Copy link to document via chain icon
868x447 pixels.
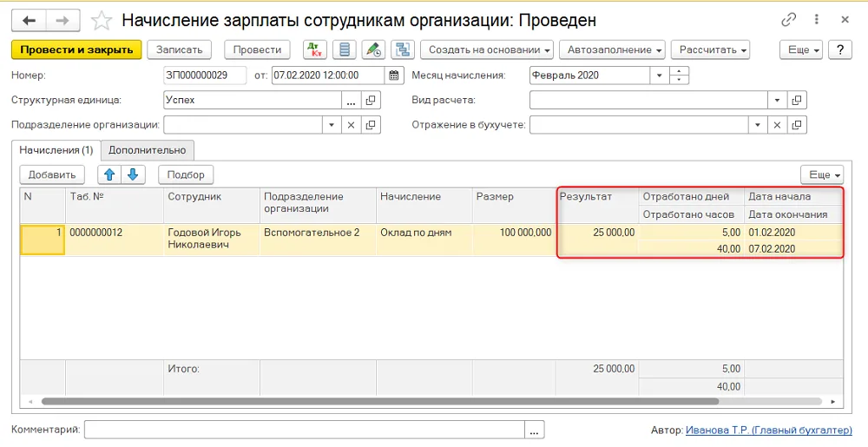[788, 21]
